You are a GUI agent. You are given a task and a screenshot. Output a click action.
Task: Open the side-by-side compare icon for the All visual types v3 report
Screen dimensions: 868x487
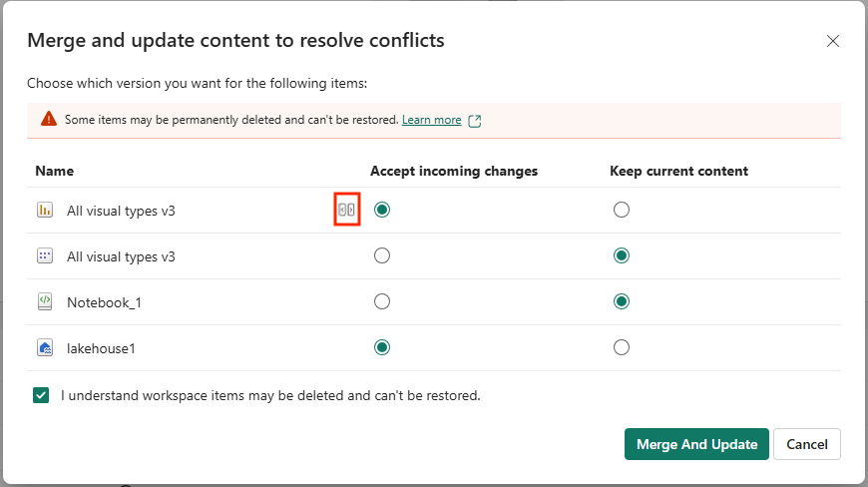tap(346, 210)
